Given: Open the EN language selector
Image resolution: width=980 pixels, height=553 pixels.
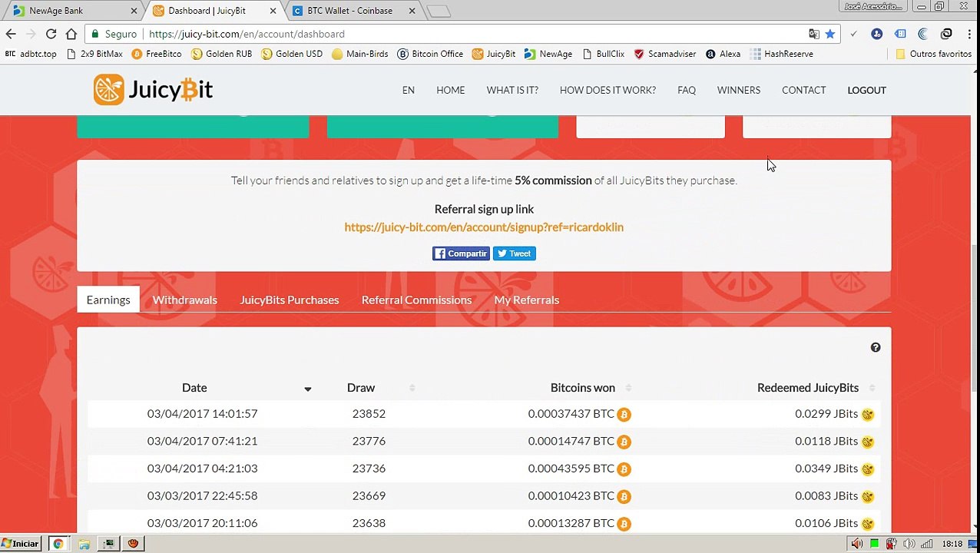Looking at the screenshot, I should (x=409, y=90).
